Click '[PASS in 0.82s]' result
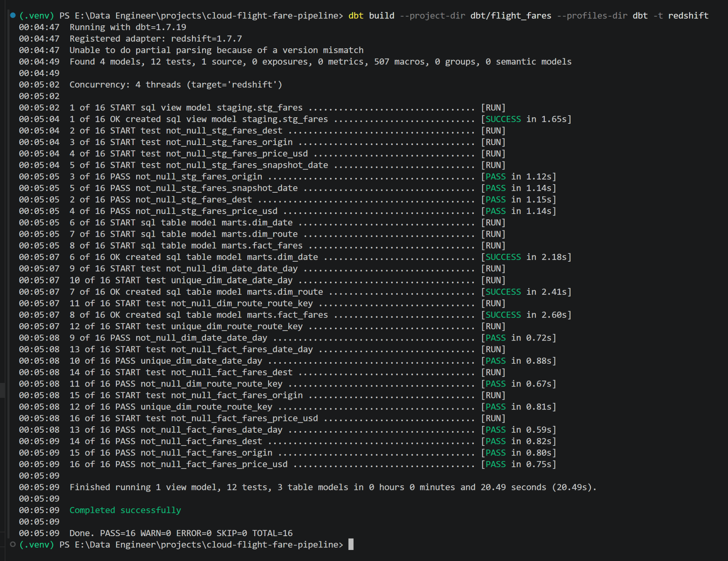728x561 pixels. (x=519, y=441)
